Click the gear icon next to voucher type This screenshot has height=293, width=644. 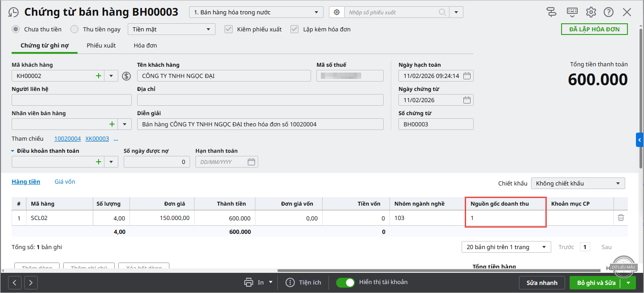click(336, 13)
